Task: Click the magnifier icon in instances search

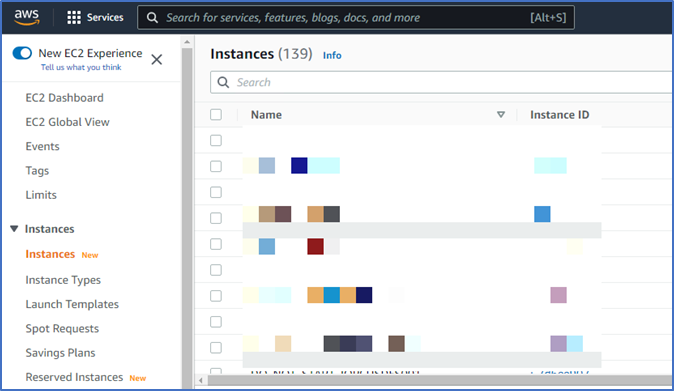Action: tap(223, 82)
